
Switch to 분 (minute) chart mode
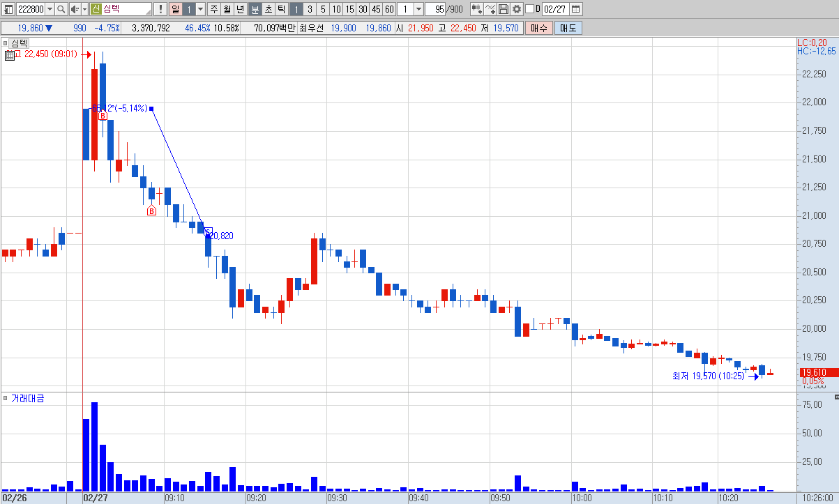[x=255, y=9]
